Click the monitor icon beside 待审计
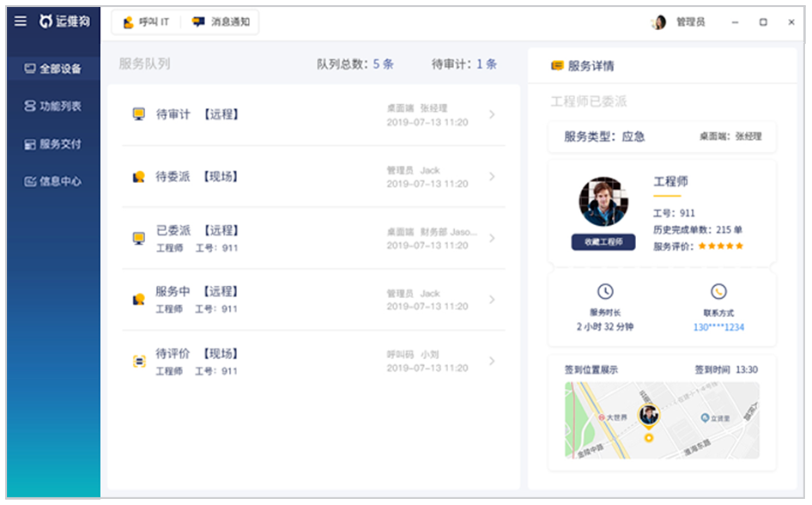Image resolution: width=812 pixels, height=505 pixels. 138,114
